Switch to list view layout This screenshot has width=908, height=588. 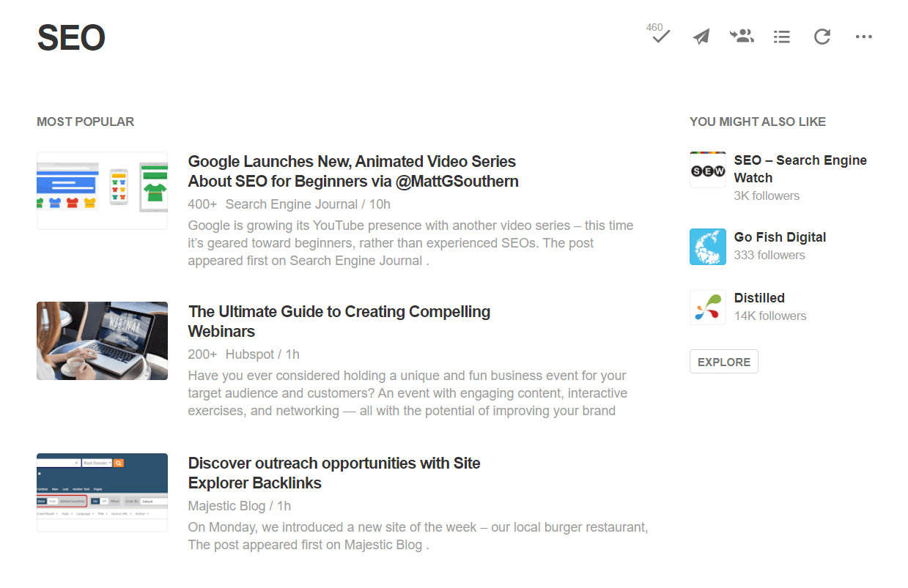pos(781,37)
